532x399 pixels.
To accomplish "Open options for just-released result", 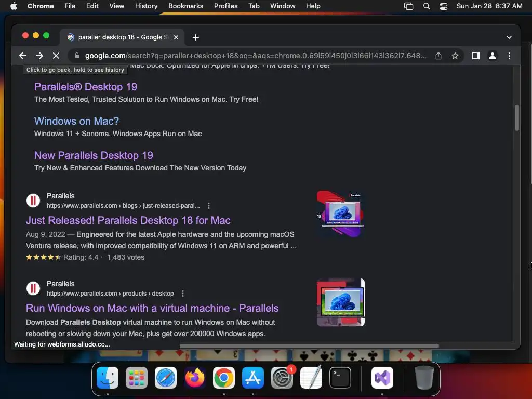I will point(209,206).
